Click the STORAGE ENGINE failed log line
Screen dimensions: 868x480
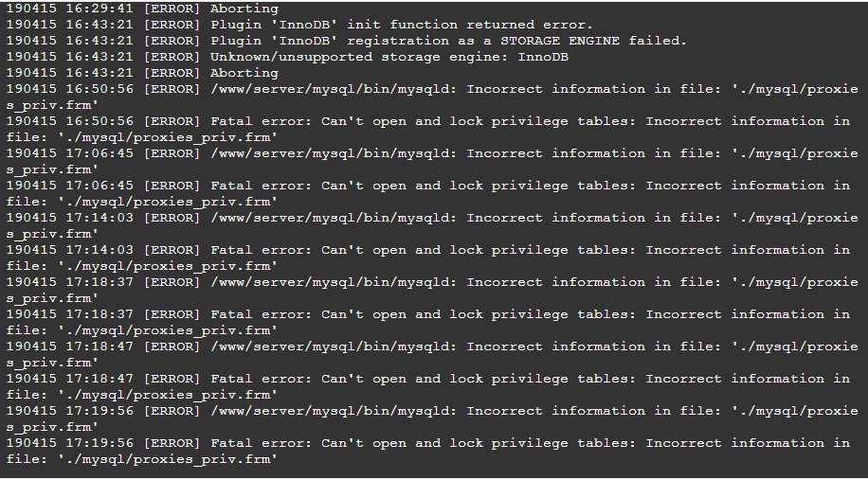coord(347,41)
